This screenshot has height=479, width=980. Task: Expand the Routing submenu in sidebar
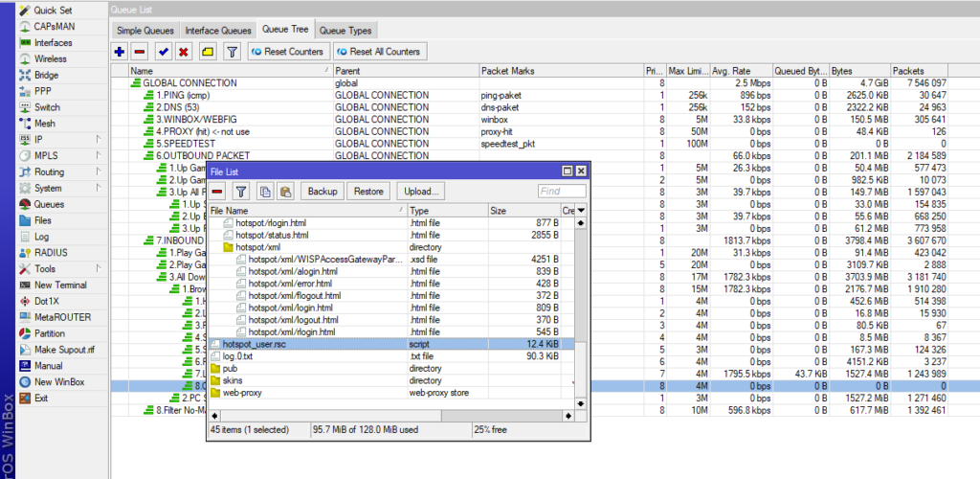pos(98,171)
